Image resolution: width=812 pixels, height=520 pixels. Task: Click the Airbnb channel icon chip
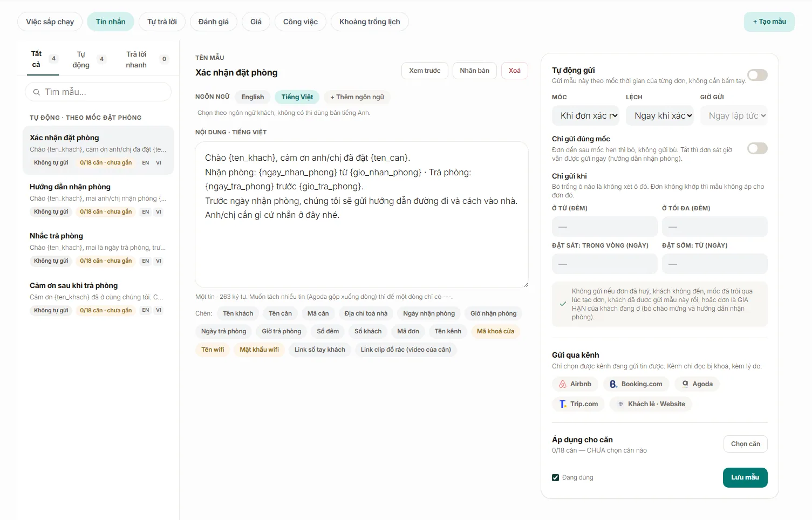(575, 384)
